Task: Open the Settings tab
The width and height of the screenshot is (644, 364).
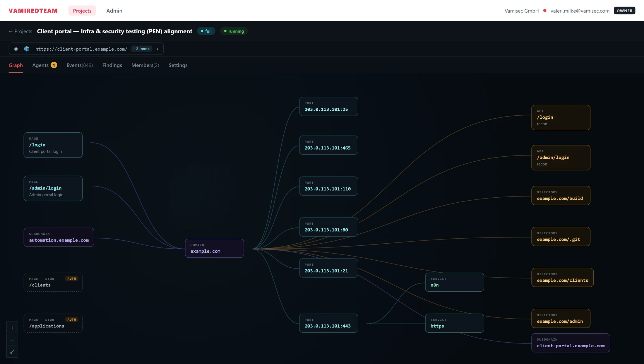Action: click(178, 65)
